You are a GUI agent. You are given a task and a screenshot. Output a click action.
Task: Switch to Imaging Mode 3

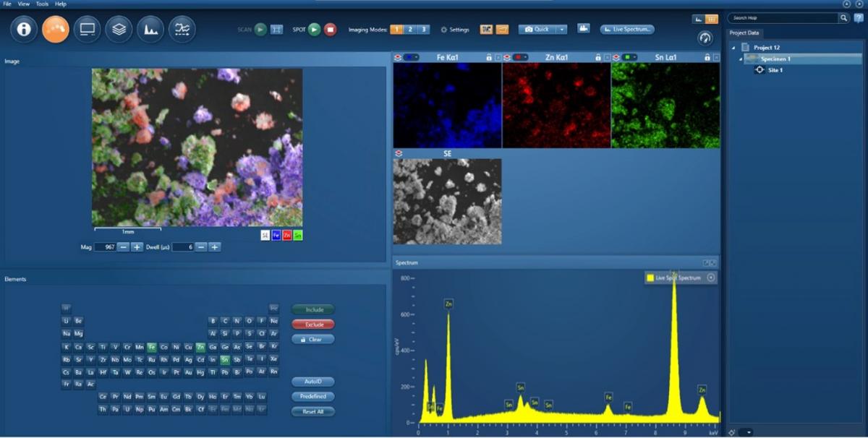(424, 30)
